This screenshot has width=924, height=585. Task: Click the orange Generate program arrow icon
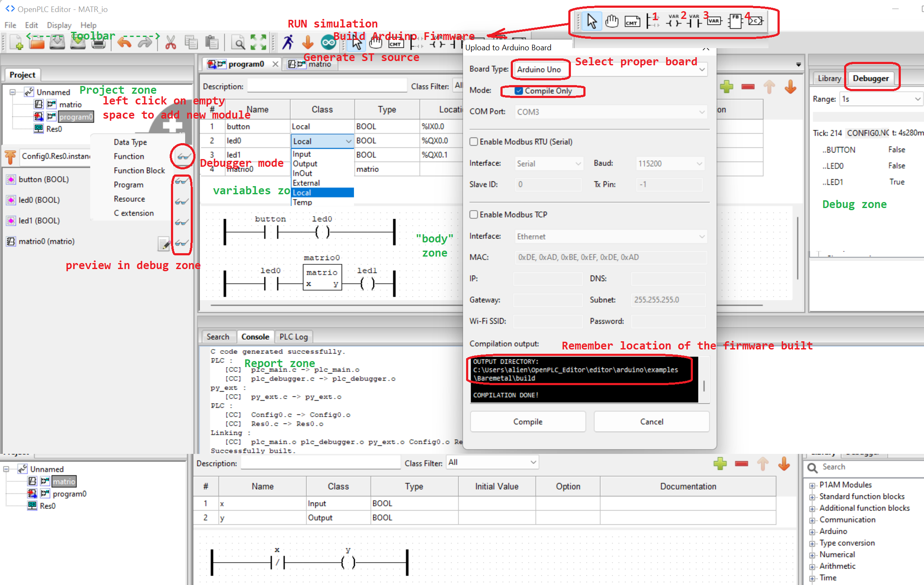(x=308, y=42)
